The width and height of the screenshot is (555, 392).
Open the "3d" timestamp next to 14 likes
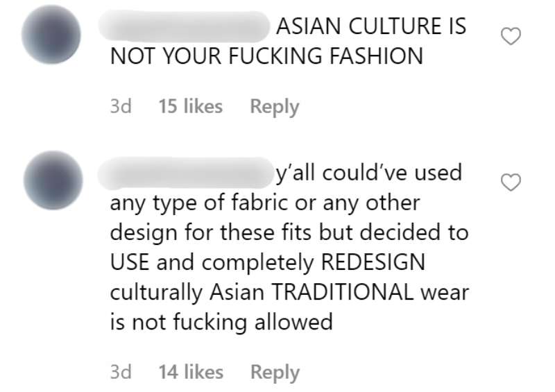[121, 372]
